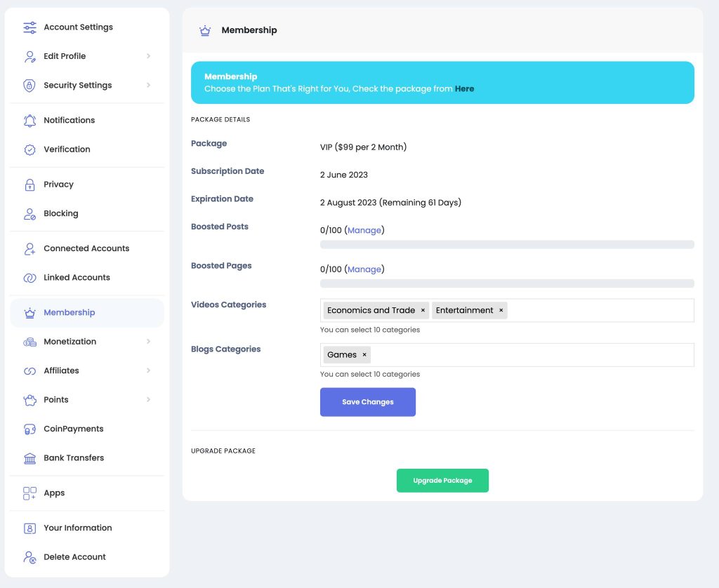Remove the Games blog category tag
This screenshot has width=719, height=588.
coord(364,355)
